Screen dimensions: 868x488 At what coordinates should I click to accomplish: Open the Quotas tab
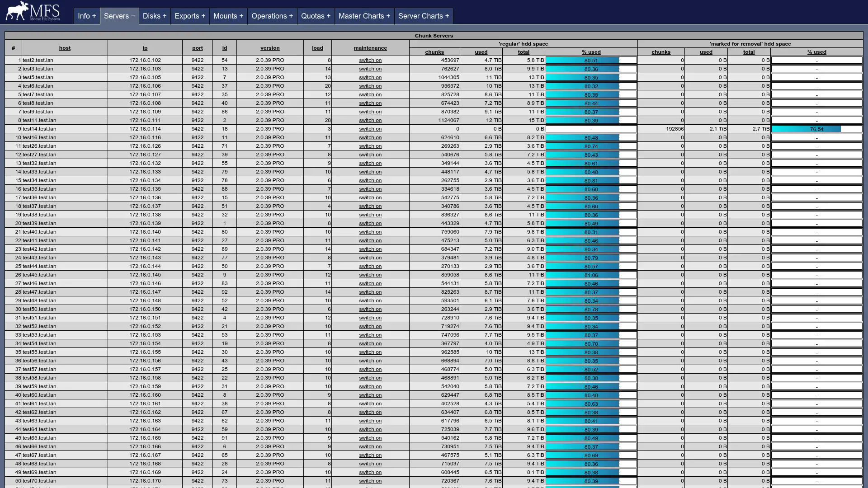(316, 16)
